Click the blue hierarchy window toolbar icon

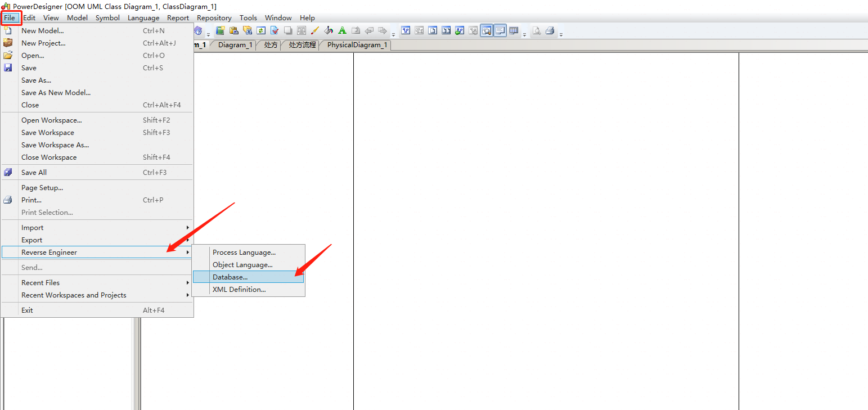click(x=406, y=30)
